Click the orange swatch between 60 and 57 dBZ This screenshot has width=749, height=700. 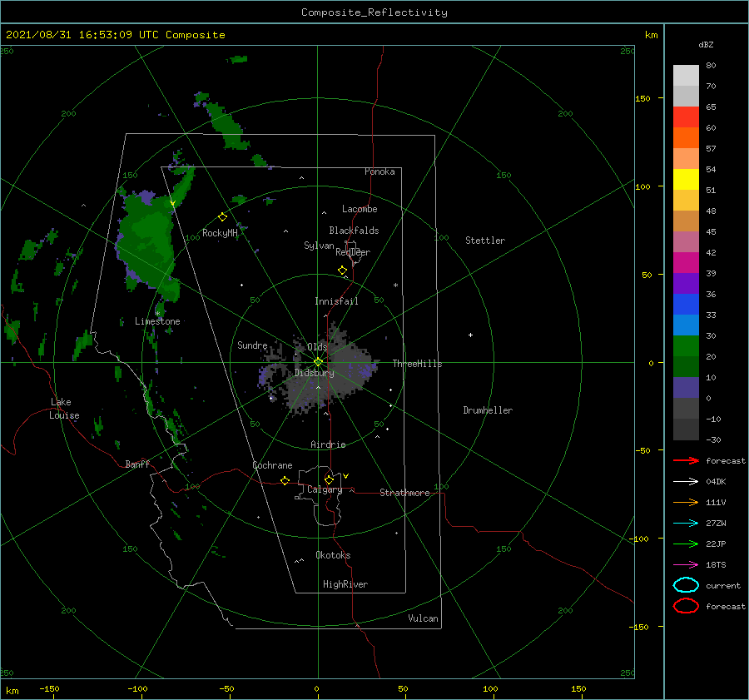coord(686,138)
